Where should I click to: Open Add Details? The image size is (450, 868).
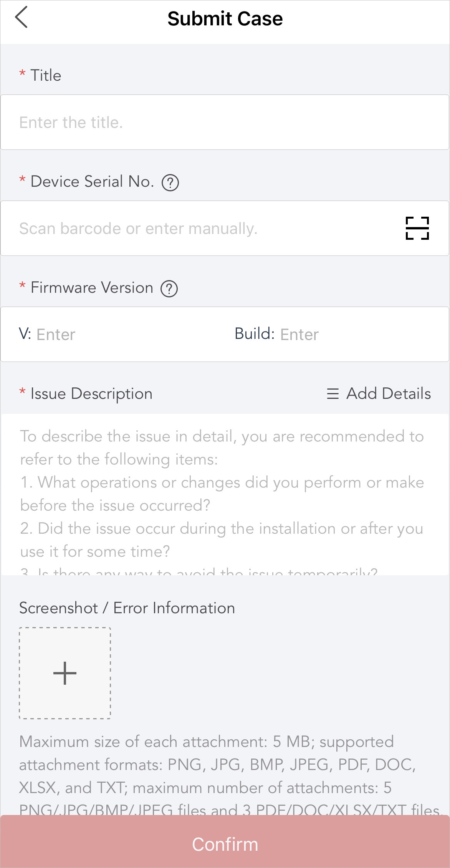coord(379,394)
